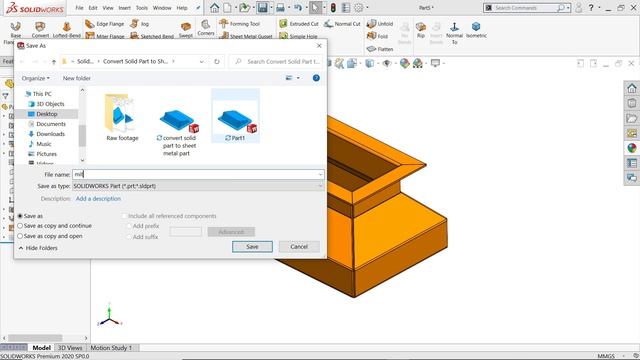Click into the File name field
Viewport: 640px width, 360px height.
coord(198,174)
